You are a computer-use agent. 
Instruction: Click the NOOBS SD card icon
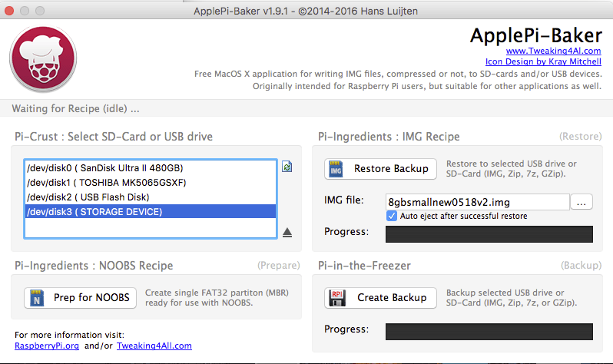coord(37,298)
